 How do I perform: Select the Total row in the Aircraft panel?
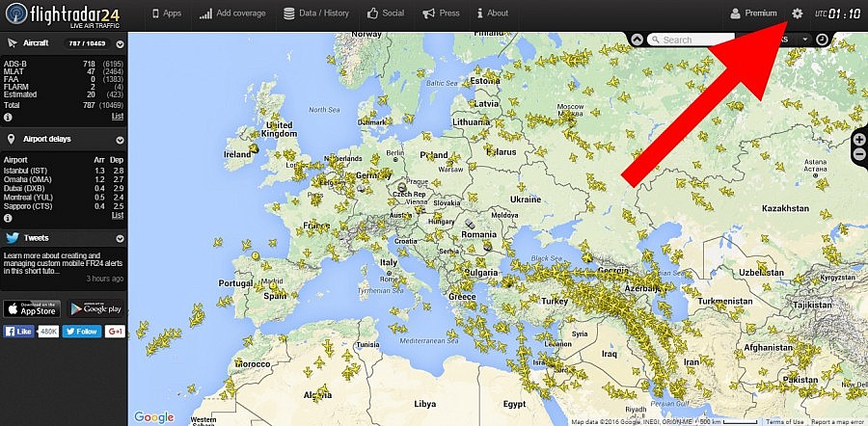click(x=63, y=105)
